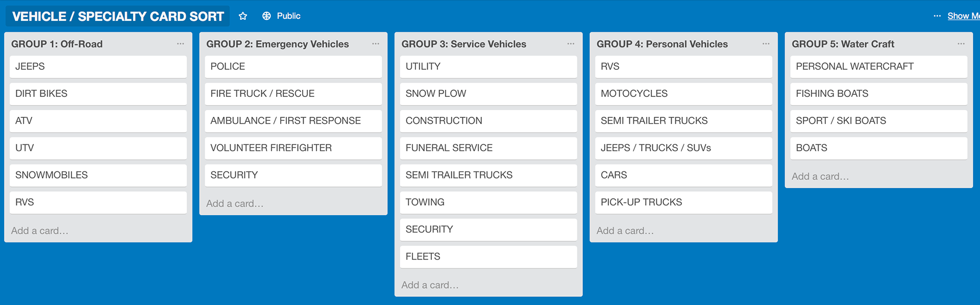Open the PICK-UP TRUCKS card
Image resolution: width=980 pixels, height=305 pixels.
pyautogui.click(x=683, y=202)
